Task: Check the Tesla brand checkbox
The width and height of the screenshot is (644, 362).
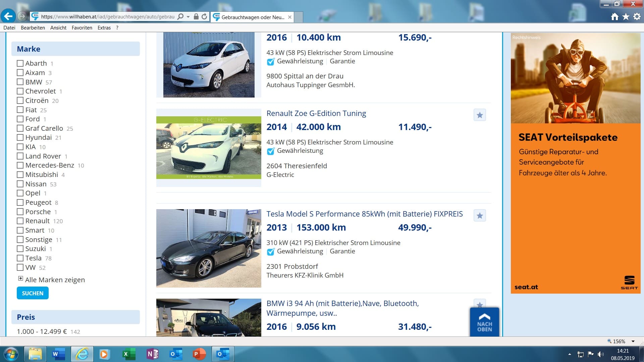Action: [x=20, y=258]
